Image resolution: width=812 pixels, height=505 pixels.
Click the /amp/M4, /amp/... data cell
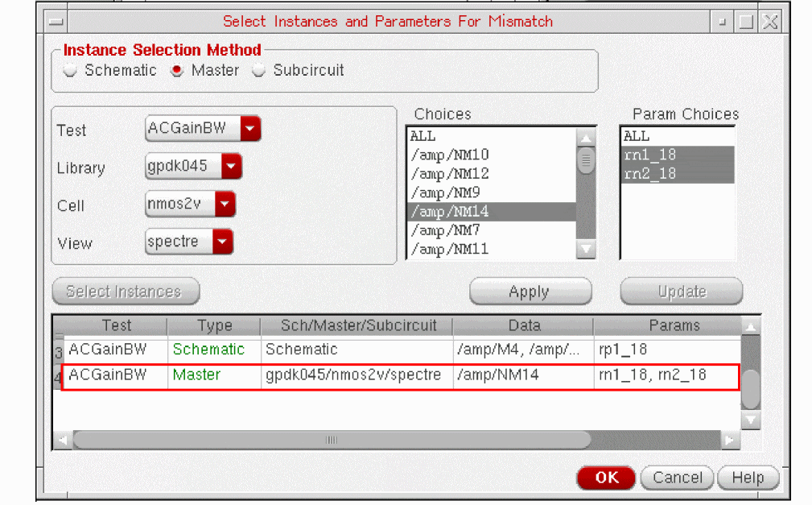tap(524, 350)
